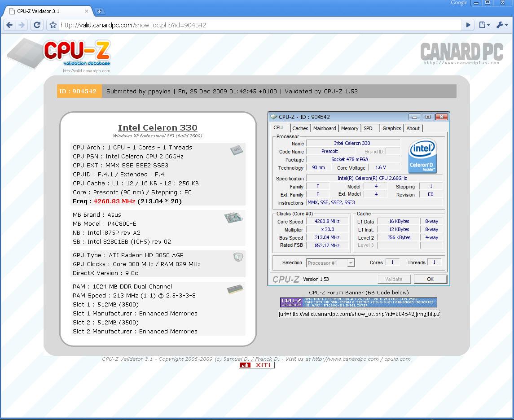Go forward with the browser forward arrow
The height and width of the screenshot is (420, 514).
(21, 25)
